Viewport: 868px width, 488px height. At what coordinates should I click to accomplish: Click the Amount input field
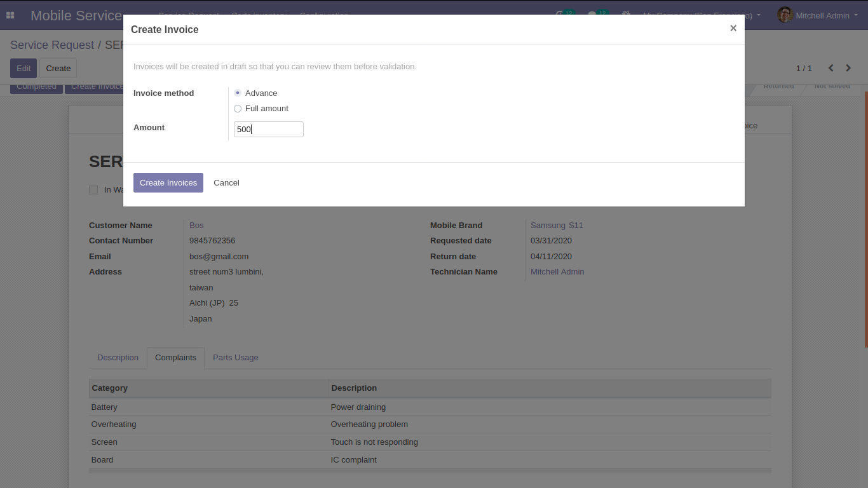pyautogui.click(x=269, y=129)
